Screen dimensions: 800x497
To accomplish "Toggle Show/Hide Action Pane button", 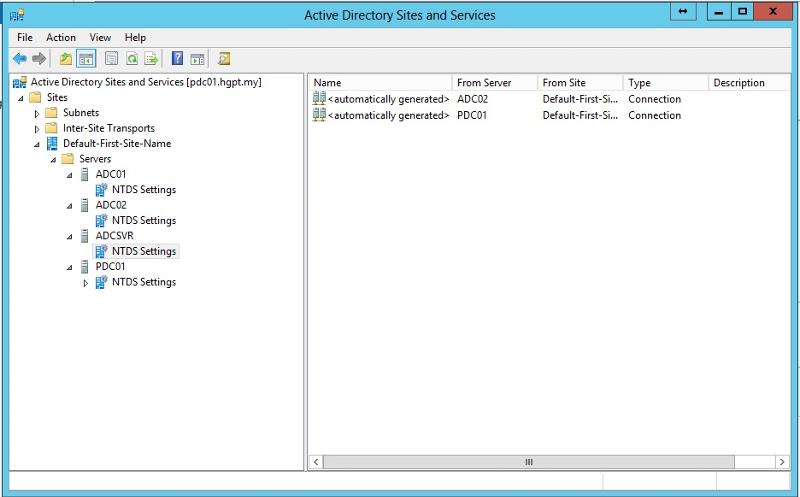I will [x=197, y=59].
